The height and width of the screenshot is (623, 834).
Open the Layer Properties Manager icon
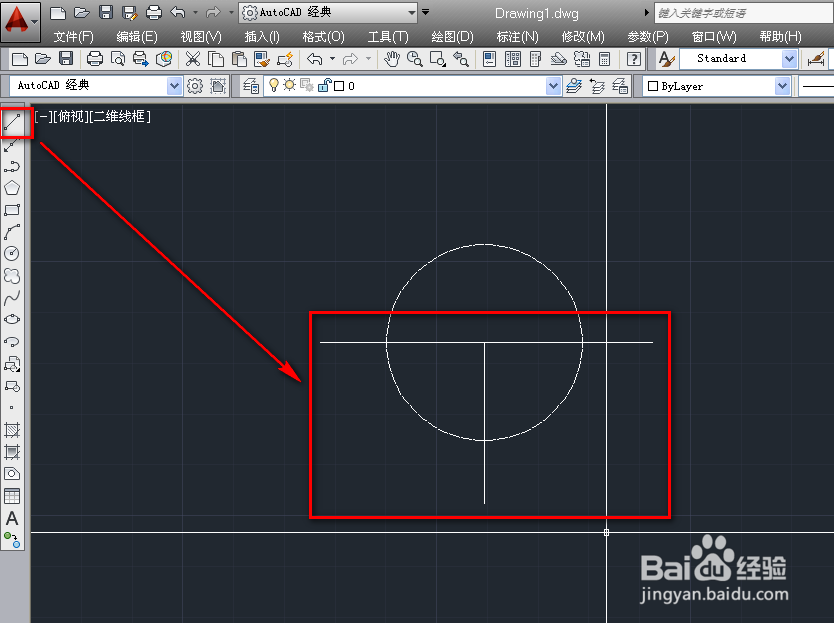tap(251, 86)
